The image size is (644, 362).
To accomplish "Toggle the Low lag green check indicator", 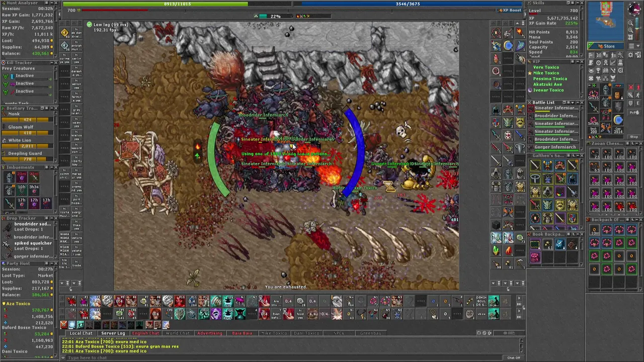I will pos(89,25).
